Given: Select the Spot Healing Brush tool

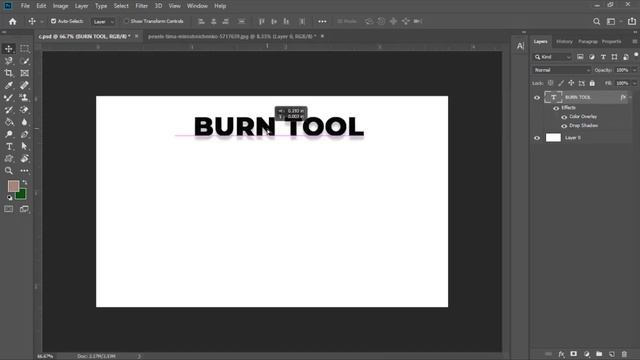Looking at the screenshot, I should pyautogui.click(x=24, y=85).
